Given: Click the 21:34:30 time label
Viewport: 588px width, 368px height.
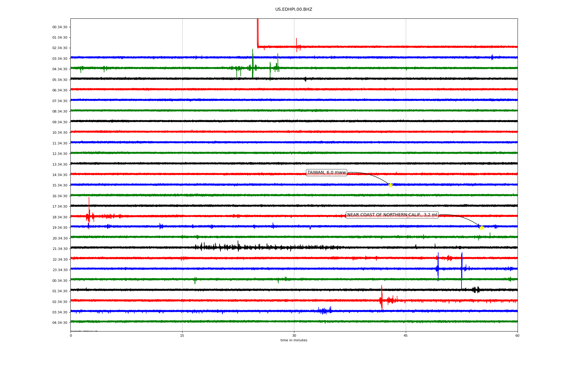Looking at the screenshot, I should (60, 249).
